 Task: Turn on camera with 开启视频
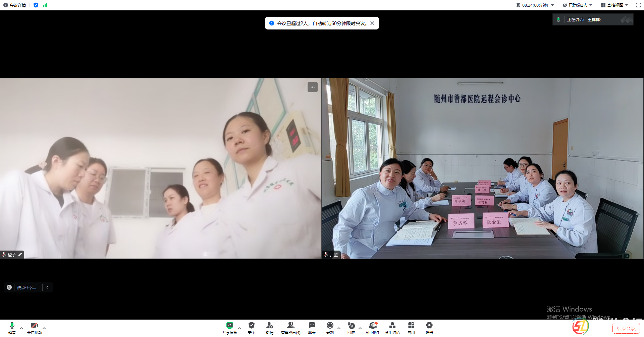pos(34,327)
